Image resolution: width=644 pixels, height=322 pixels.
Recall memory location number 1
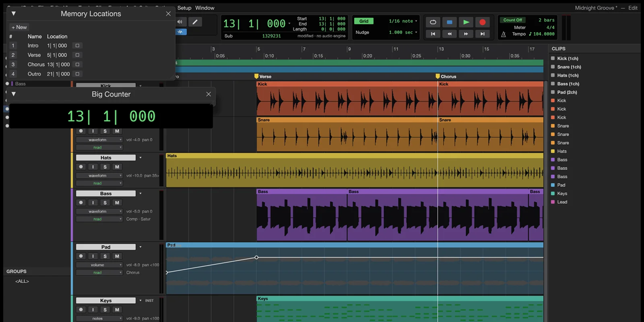pyautogui.click(x=13, y=46)
